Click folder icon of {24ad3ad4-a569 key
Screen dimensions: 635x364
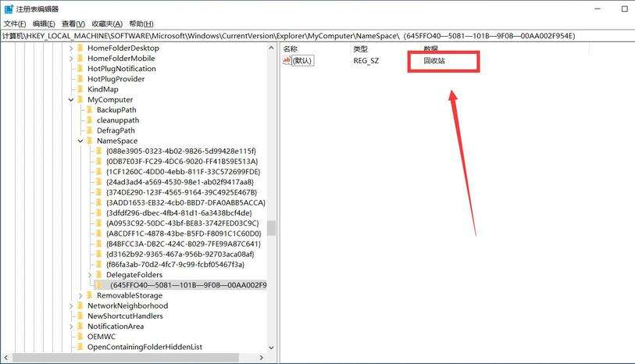coord(99,182)
